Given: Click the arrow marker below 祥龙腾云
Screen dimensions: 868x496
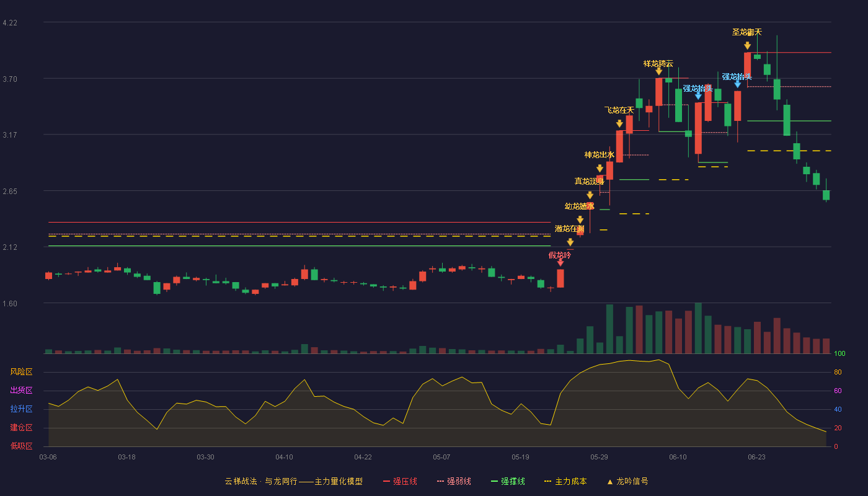Looking at the screenshot, I should [x=658, y=71].
